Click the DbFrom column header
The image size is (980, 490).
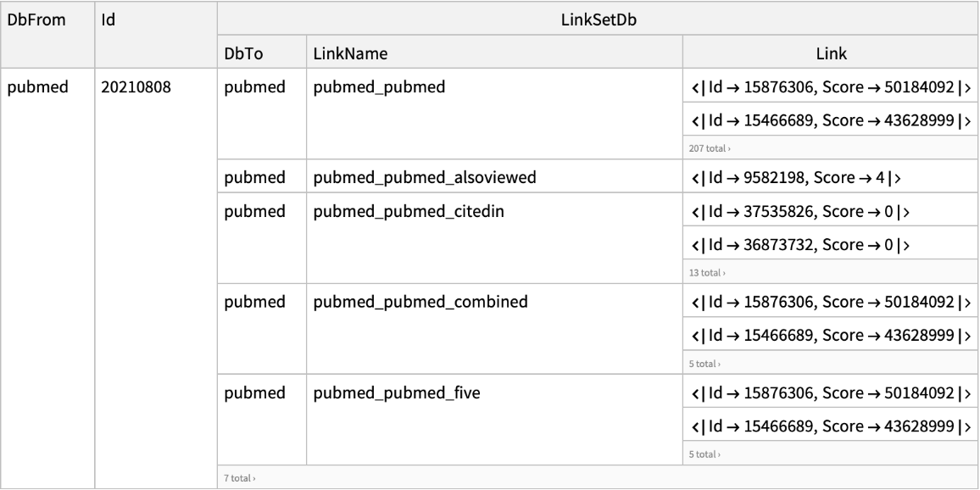pyautogui.click(x=36, y=18)
